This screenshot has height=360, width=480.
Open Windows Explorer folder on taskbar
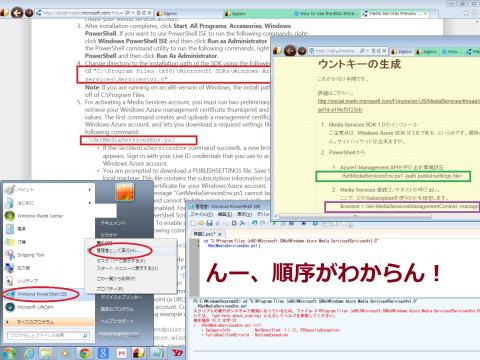point(47,353)
